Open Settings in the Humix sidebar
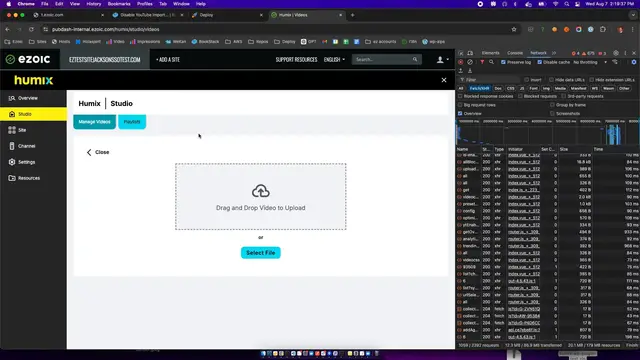Image resolution: width=640 pixels, height=360 pixels. pos(33,162)
